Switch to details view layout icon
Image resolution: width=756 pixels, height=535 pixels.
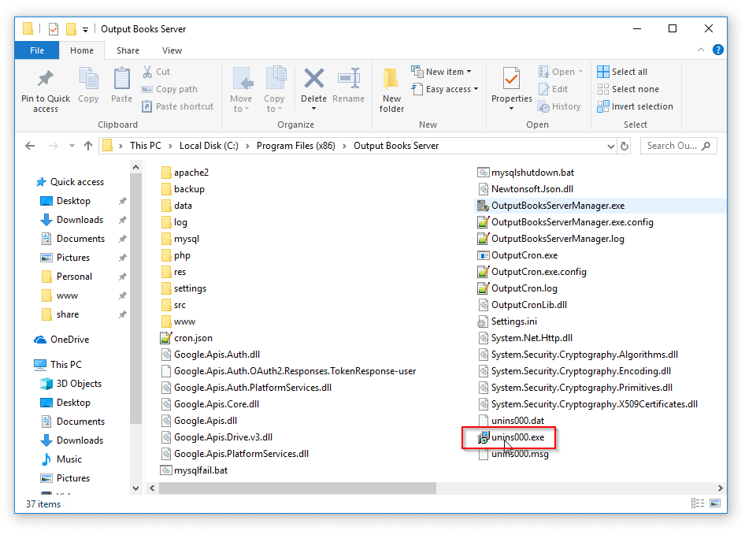(x=698, y=503)
